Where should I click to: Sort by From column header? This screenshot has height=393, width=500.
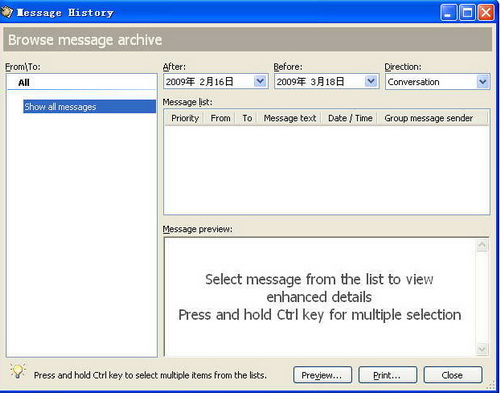[220, 118]
